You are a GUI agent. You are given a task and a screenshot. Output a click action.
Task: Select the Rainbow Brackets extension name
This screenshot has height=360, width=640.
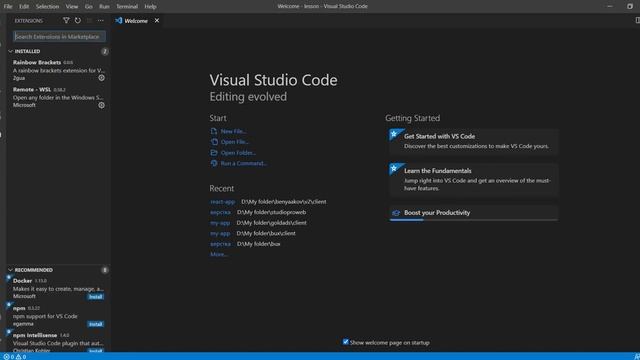click(37, 62)
